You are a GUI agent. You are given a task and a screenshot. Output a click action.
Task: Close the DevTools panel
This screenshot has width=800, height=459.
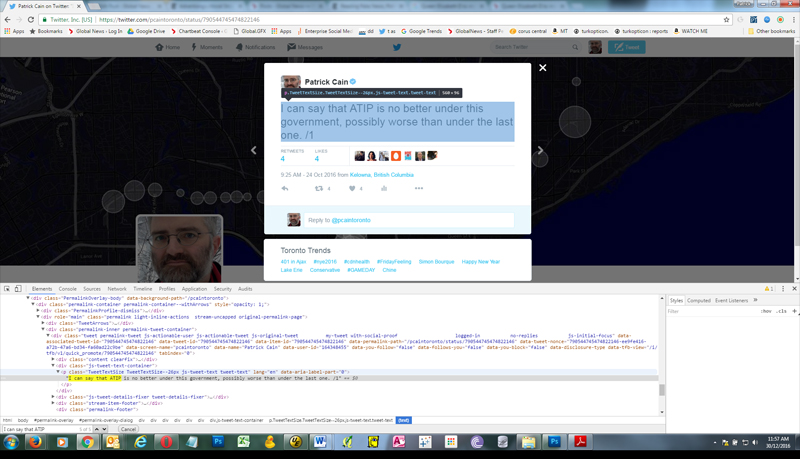tap(794, 289)
